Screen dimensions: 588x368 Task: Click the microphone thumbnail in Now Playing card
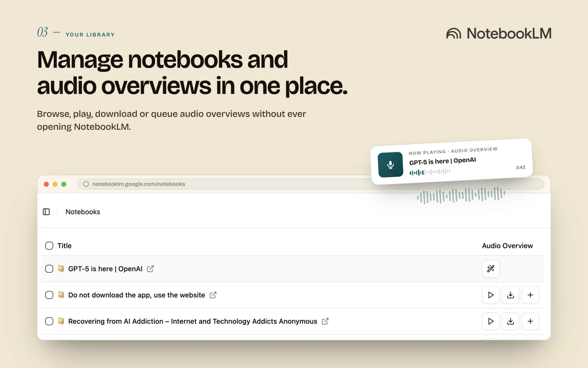[x=390, y=165]
